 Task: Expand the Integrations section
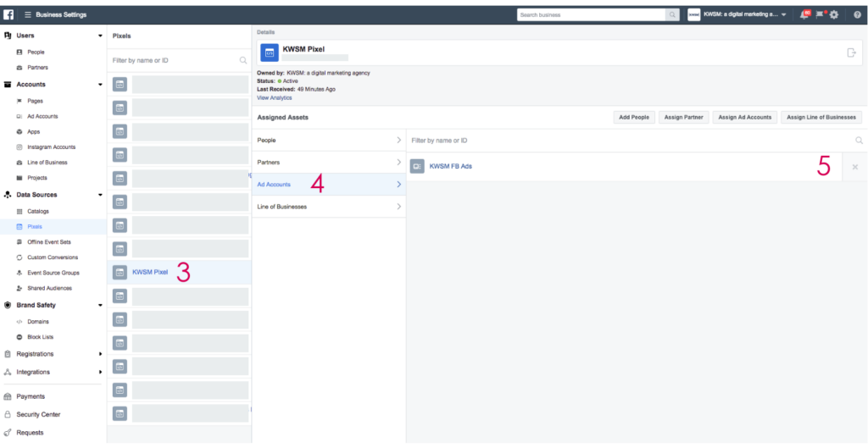(100, 372)
